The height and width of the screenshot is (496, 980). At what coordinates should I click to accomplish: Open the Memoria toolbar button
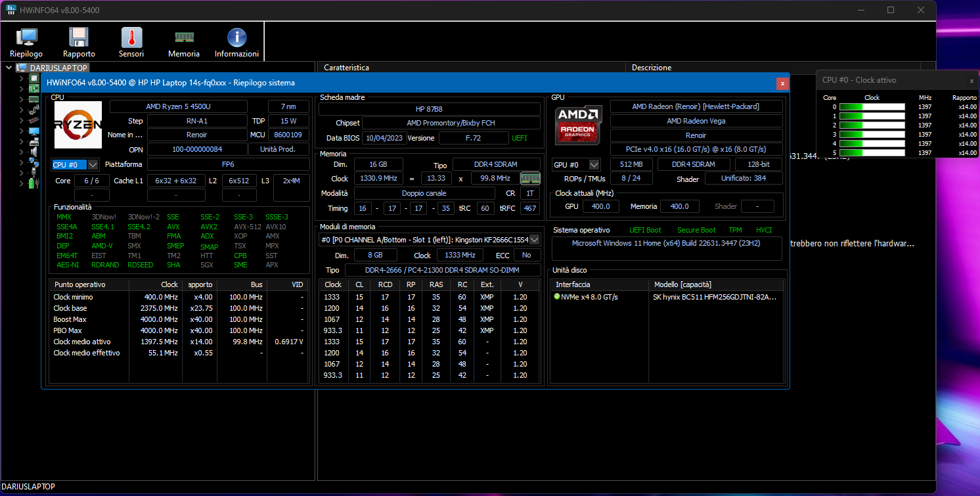[184, 43]
